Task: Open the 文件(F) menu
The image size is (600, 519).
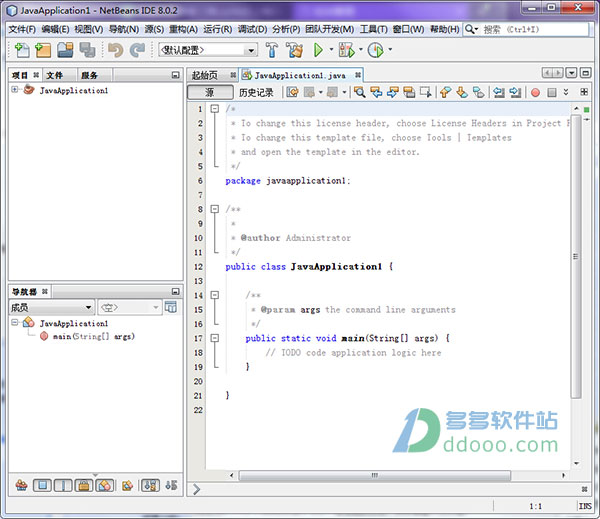Action: [22, 29]
